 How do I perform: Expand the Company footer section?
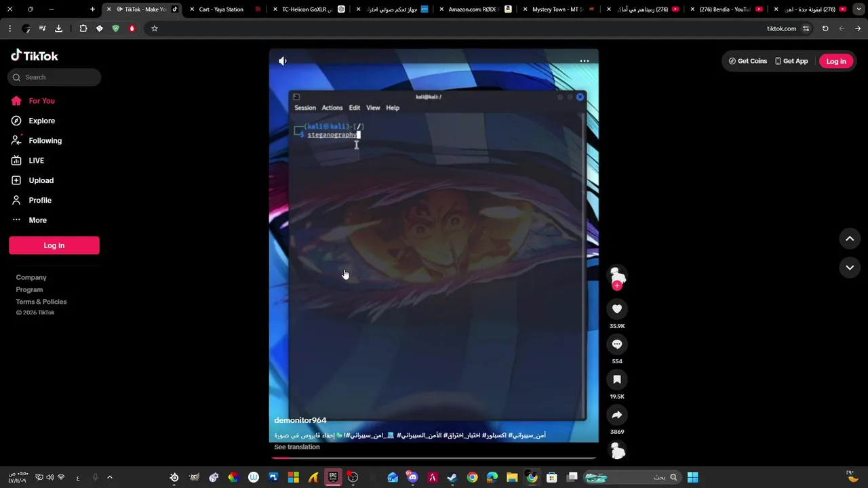[x=31, y=277]
